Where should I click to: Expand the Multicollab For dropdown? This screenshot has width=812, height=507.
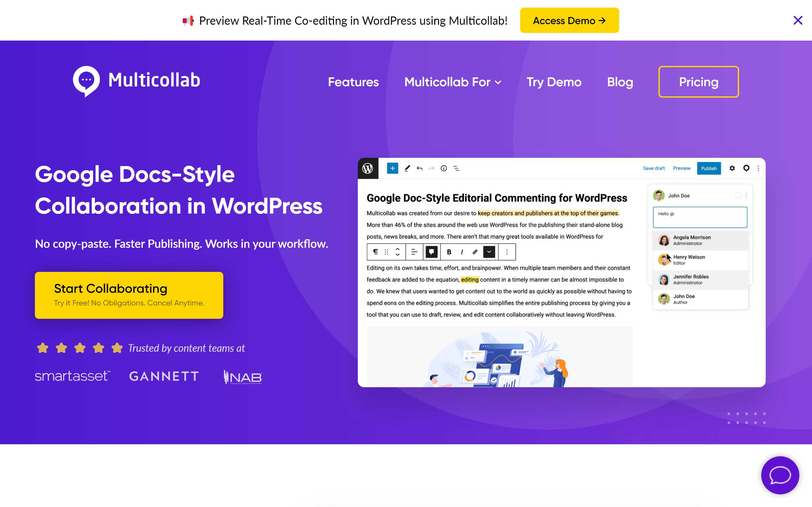coord(453,82)
